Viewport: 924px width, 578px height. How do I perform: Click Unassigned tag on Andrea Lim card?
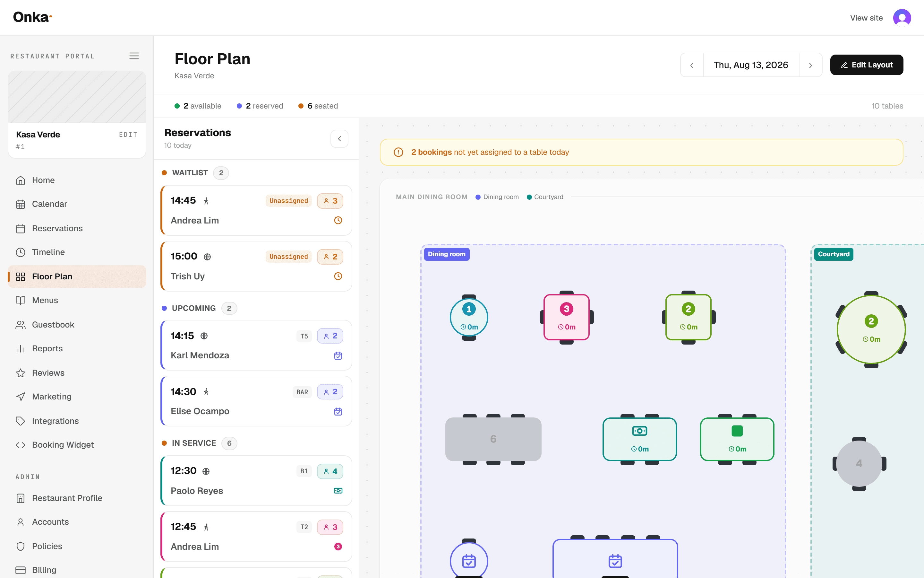[289, 201]
